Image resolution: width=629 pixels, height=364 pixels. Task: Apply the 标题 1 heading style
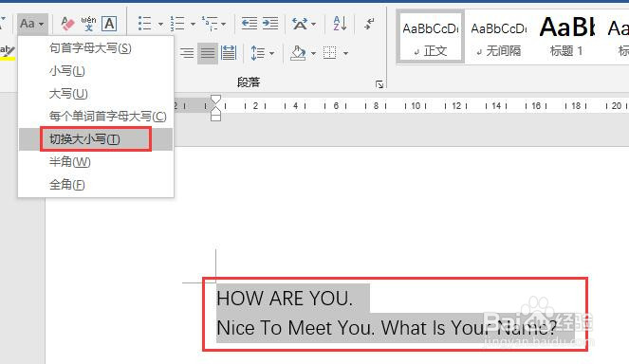(x=566, y=37)
